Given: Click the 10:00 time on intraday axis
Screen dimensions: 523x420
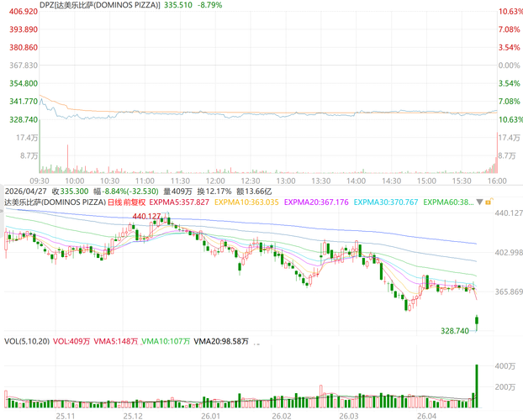Looking at the screenshot, I should [74, 181].
